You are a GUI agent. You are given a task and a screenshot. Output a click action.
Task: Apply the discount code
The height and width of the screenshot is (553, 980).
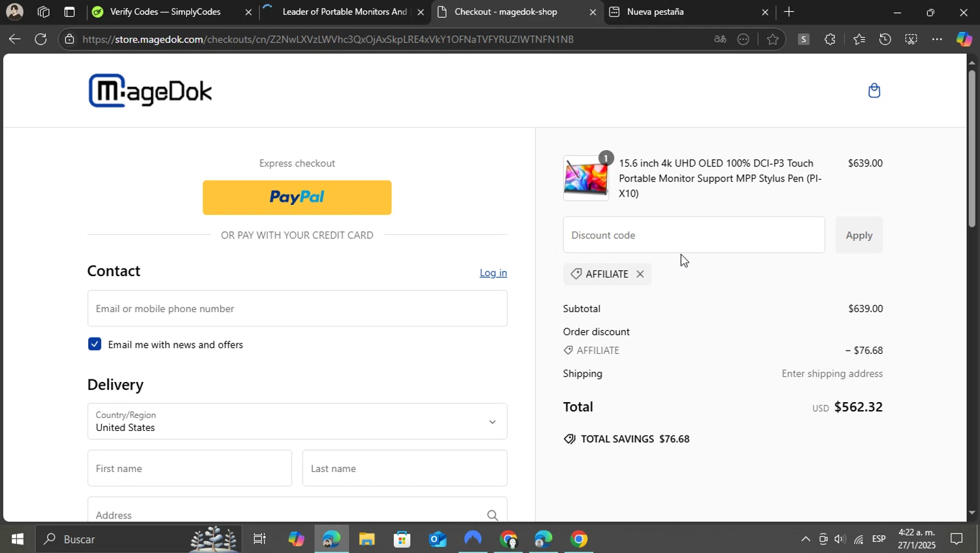(859, 235)
